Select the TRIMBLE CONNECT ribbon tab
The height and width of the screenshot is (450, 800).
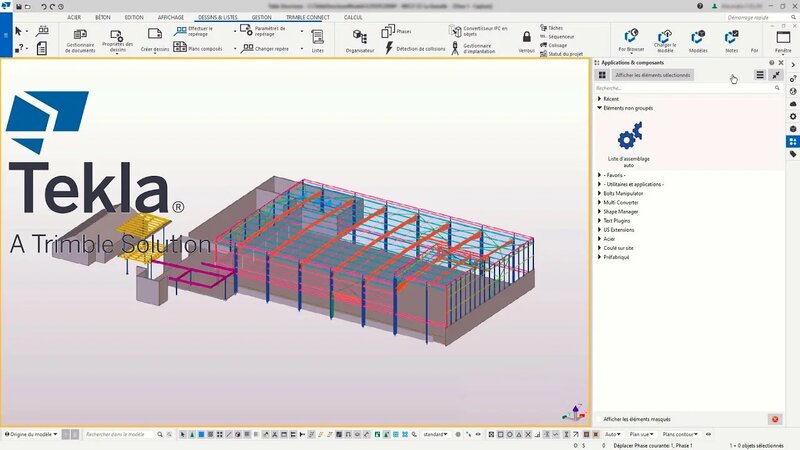pos(308,17)
